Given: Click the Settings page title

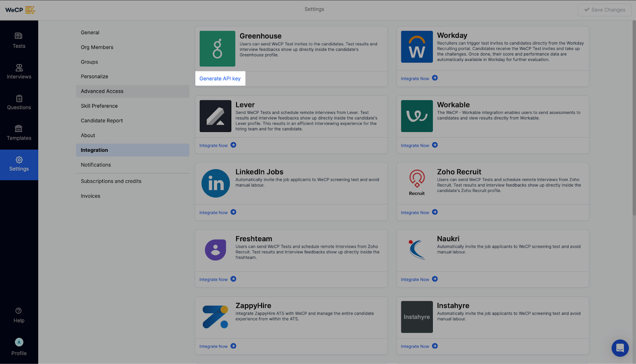Looking at the screenshot, I should 314,9.
